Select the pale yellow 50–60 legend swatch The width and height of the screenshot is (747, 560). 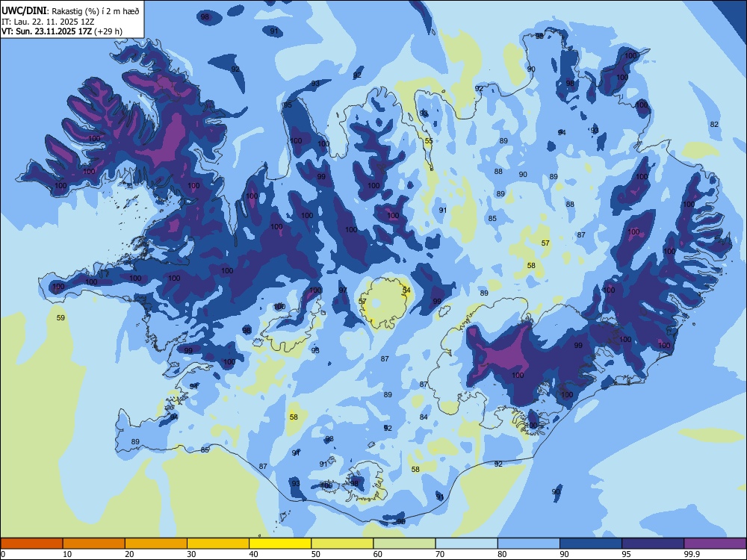(x=342, y=544)
